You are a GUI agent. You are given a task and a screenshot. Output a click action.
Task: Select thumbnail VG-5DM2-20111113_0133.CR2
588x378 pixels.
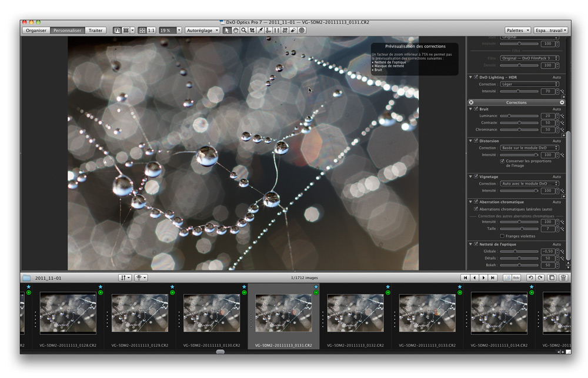(x=427, y=313)
